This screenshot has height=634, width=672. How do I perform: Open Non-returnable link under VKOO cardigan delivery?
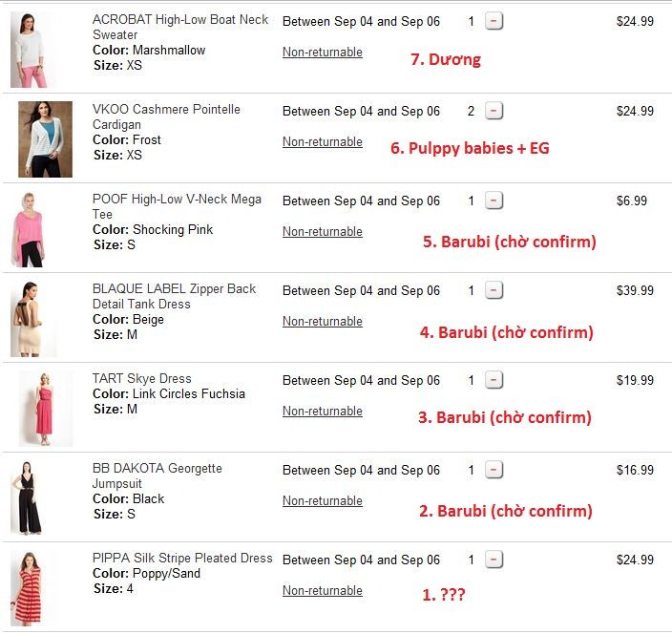(x=323, y=142)
